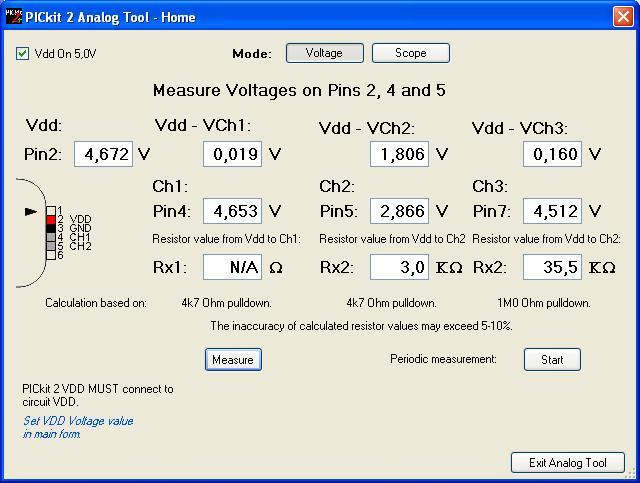Exit the Analog Tool
640x483 pixels.
pyautogui.click(x=568, y=463)
